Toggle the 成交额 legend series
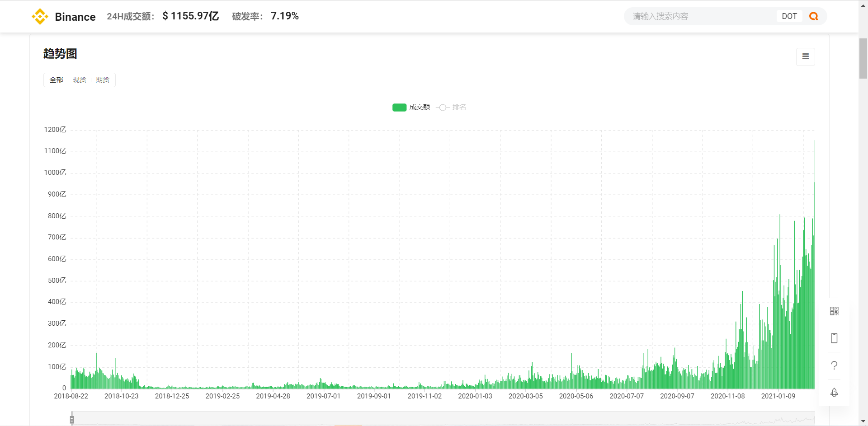 (411, 107)
